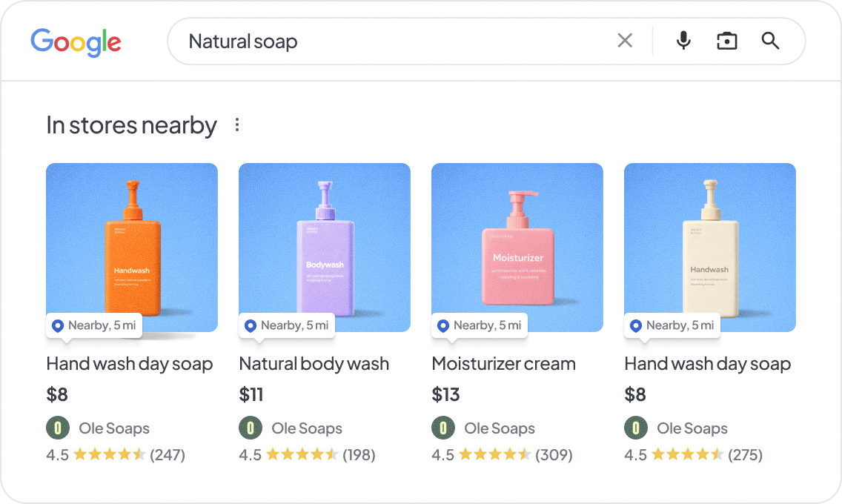Start voice search with microphone icon
842x504 pixels.
[x=683, y=41]
